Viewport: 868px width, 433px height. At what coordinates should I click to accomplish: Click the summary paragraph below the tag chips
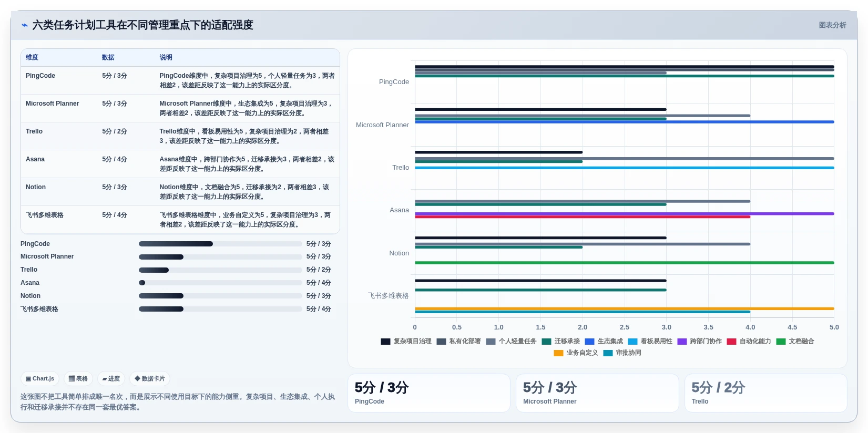(178, 402)
